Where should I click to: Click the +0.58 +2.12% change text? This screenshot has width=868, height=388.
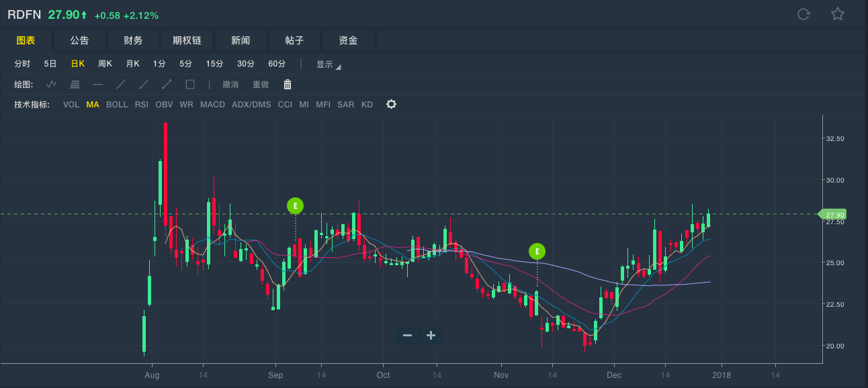tap(126, 15)
